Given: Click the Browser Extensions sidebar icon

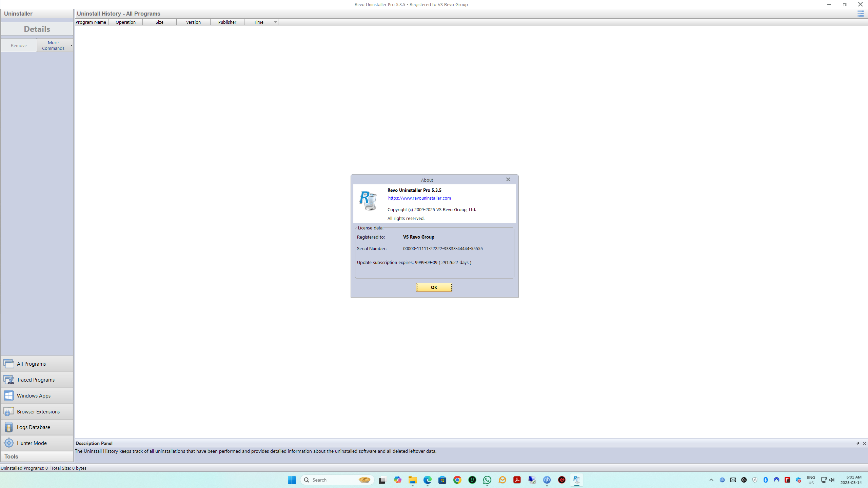Looking at the screenshot, I should click(9, 411).
